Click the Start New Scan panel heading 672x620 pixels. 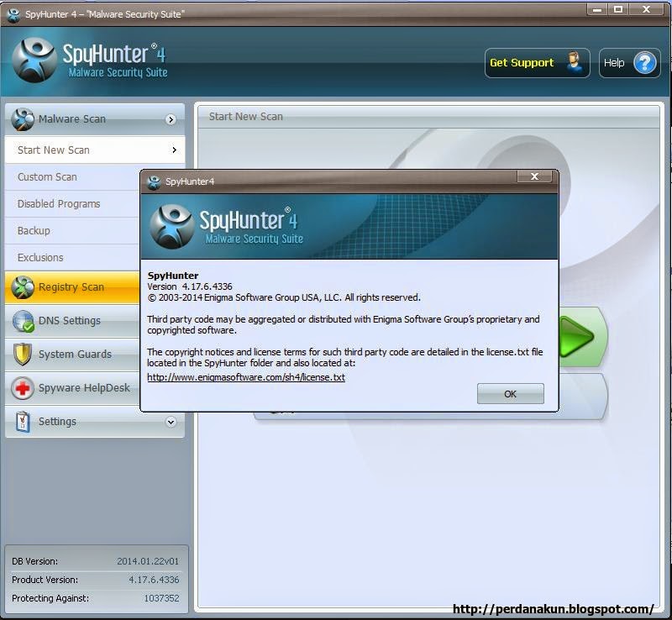(x=245, y=116)
